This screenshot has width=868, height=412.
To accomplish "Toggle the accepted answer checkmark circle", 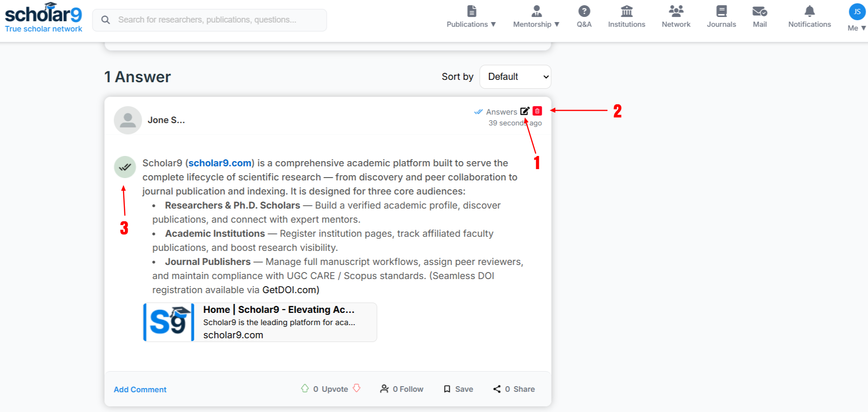I will [125, 167].
